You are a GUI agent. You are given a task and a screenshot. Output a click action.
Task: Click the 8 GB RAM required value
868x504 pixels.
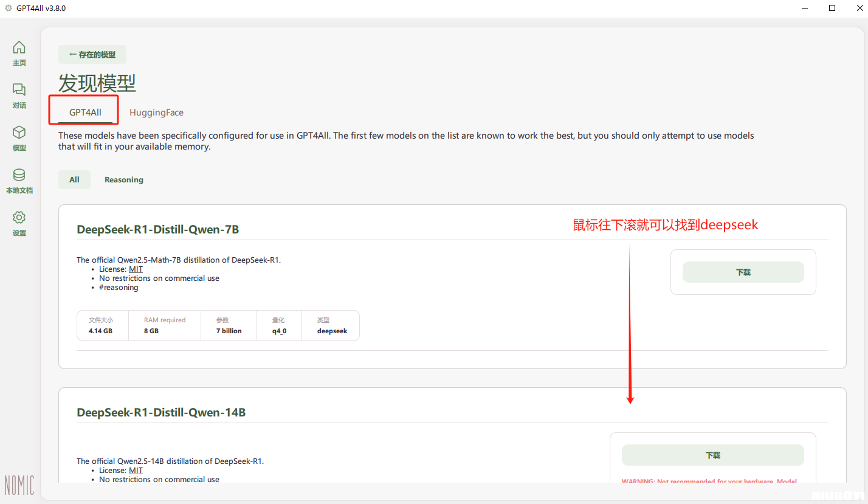pos(151,331)
